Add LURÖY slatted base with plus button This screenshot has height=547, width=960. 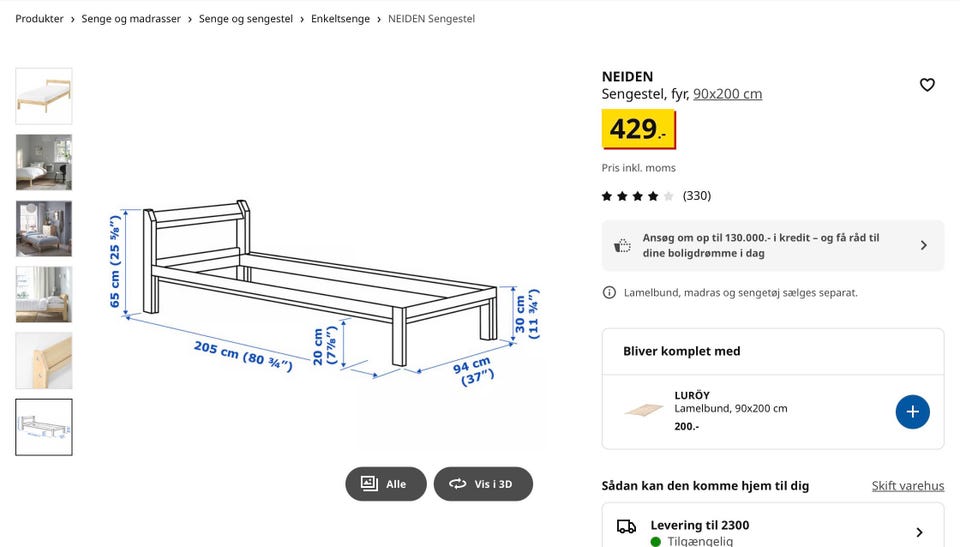912,412
